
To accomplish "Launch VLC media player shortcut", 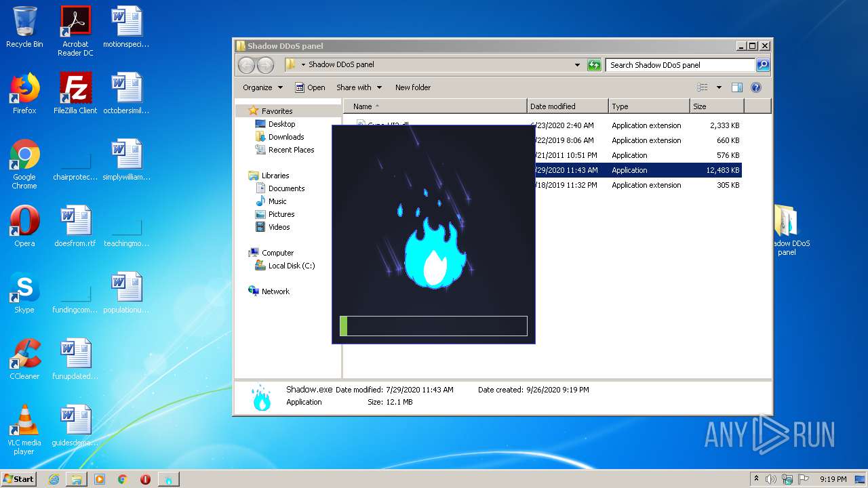I will pyautogui.click(x=24, y=430).
